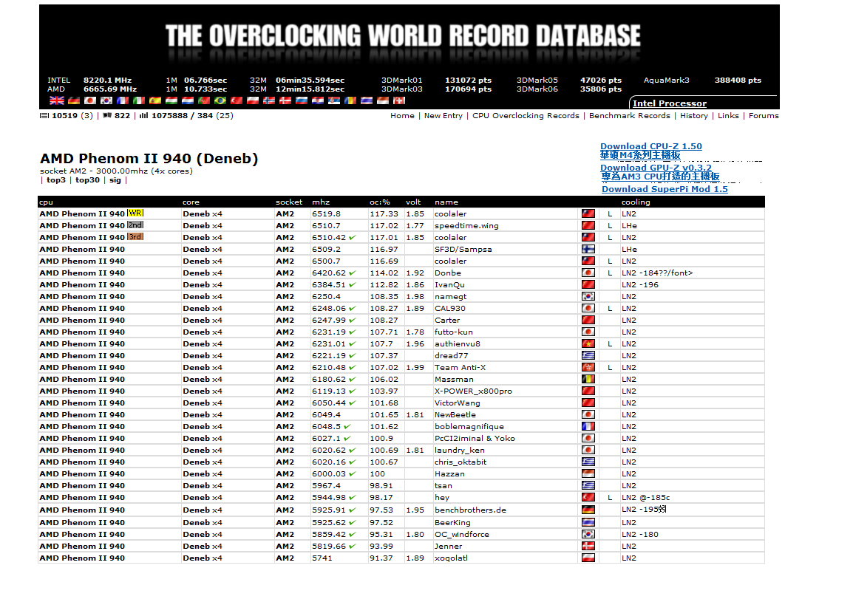Click the 'mhz' column header
Viewport: 853px width, 616px height.
[321, 202]
